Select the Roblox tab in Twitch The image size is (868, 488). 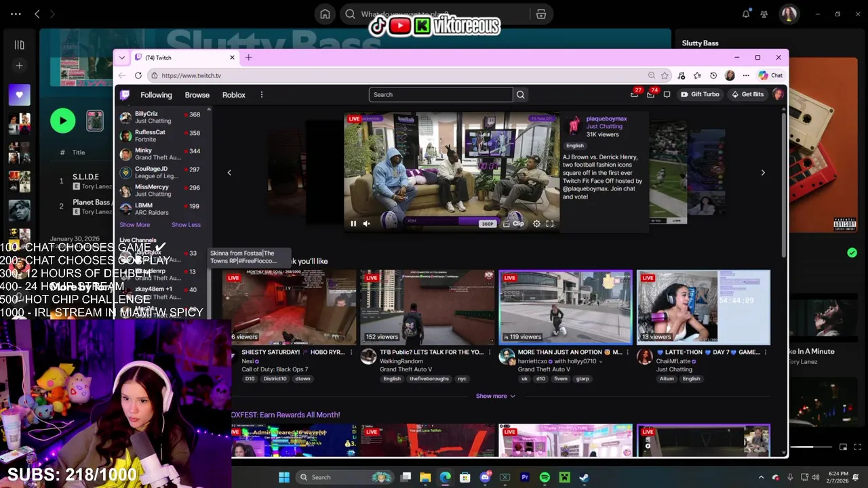pyautogui.click(x=234, y=95)
